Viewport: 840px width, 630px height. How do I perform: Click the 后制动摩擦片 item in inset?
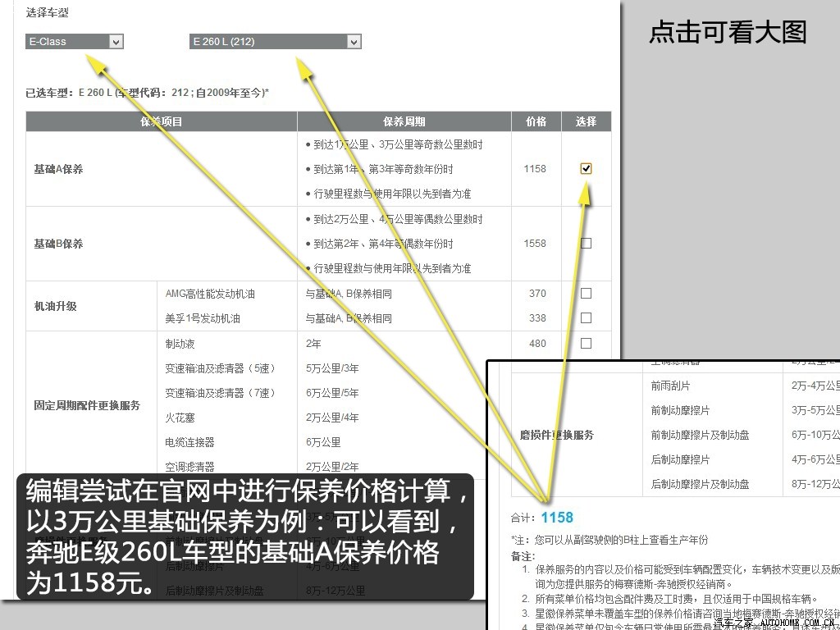(x=680, y=459)
